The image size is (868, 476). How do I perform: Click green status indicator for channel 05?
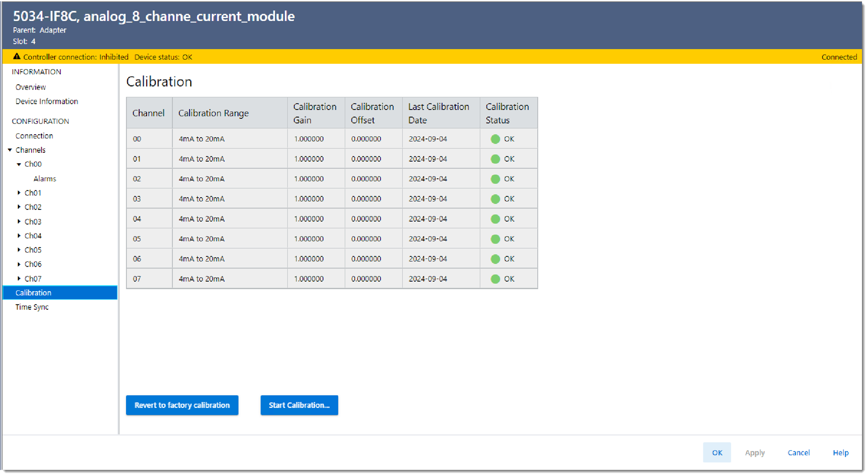click(x=495, y=239)
